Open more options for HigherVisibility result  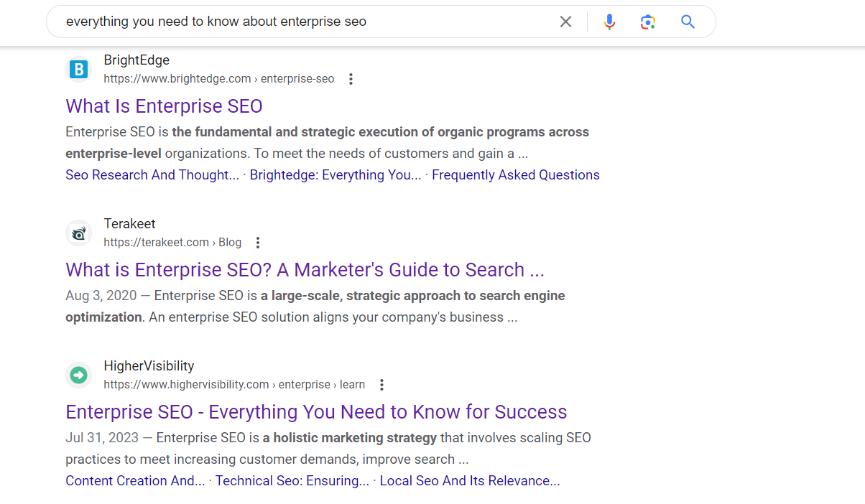pos(381,385)
